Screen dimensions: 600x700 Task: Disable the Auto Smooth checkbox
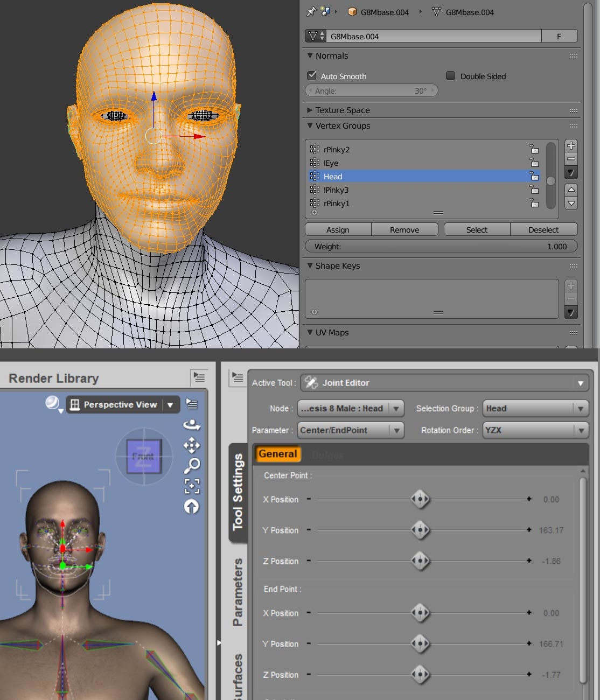[312, 76]
